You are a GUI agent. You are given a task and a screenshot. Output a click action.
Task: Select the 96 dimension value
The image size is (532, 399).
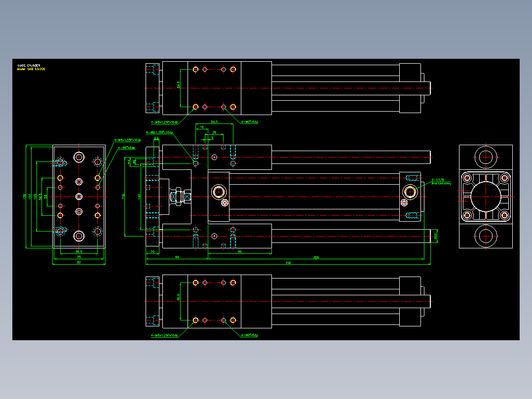(x=239, y=252)
